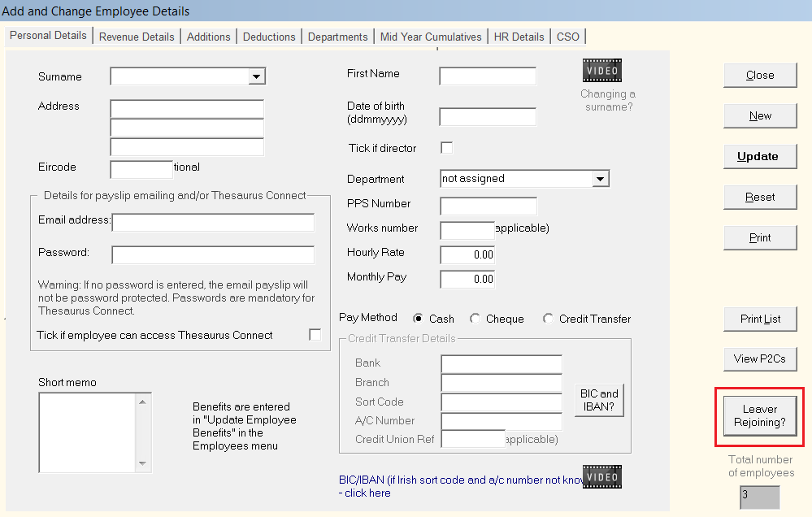Click the Hourly Rate field
Screen dimensions: 812x517
pyautogui.click(x=467, y=255)
